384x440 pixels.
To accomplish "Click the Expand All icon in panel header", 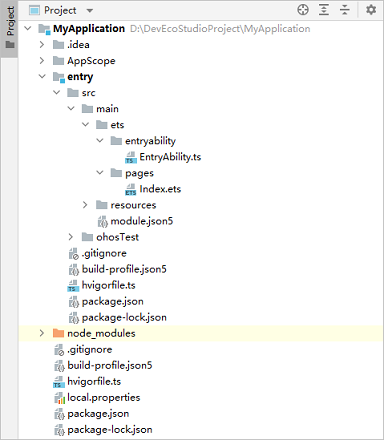I will [324, 10].
